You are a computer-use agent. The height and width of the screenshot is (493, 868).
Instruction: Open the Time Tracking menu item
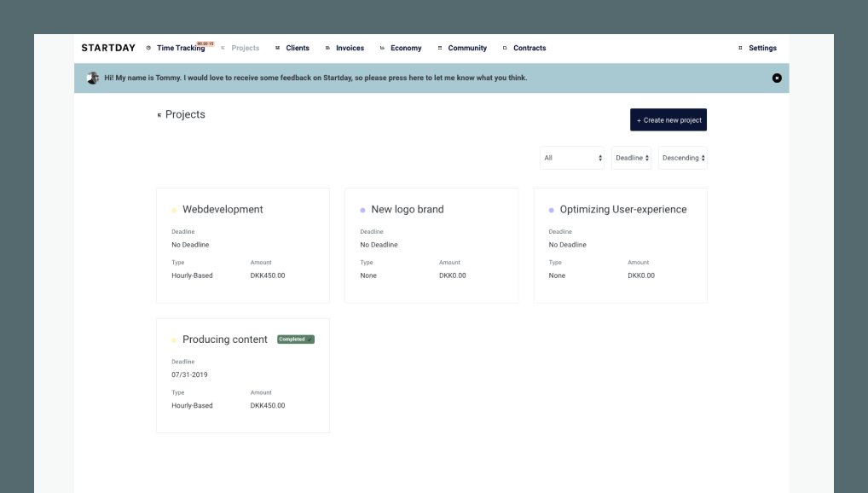[181, 49]
